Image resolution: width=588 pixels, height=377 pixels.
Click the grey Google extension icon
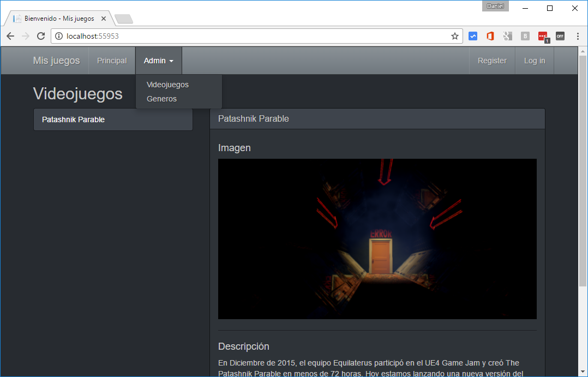(x=507, y=36)
